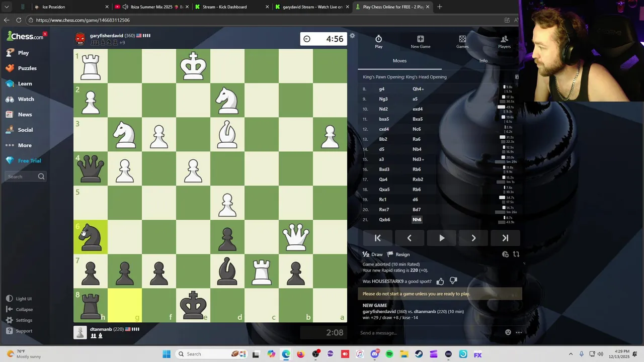Open the browser tab search dropdown

coord(7,7)
